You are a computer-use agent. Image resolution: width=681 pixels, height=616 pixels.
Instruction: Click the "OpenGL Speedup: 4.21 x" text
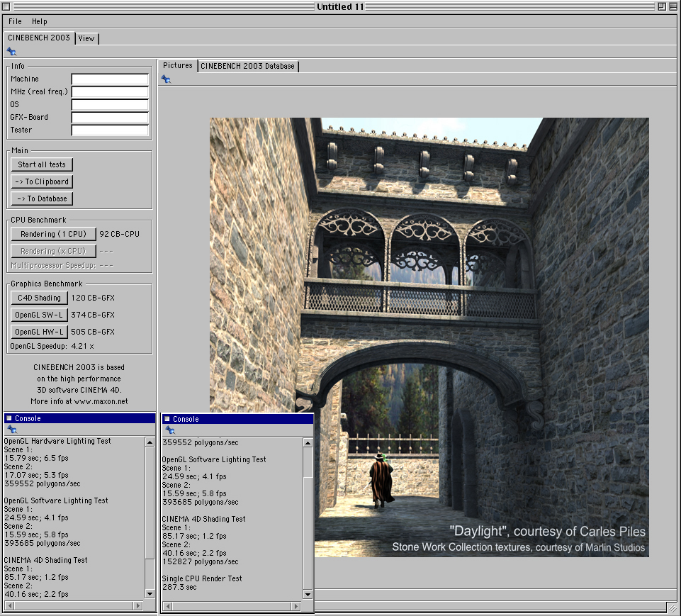(x=52, y=346)
